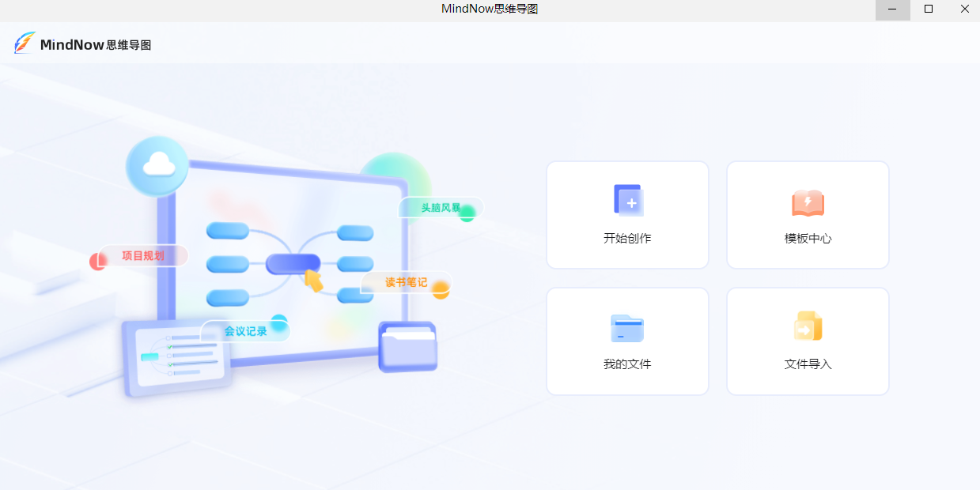Screen dimensions: 980x490
Task: Click the checklist panel in the illustration
Action: [180, 357]
